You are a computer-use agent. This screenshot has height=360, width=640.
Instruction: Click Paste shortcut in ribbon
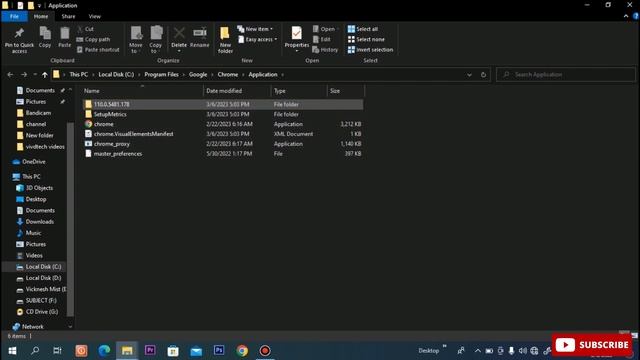(x=98, y=49)
